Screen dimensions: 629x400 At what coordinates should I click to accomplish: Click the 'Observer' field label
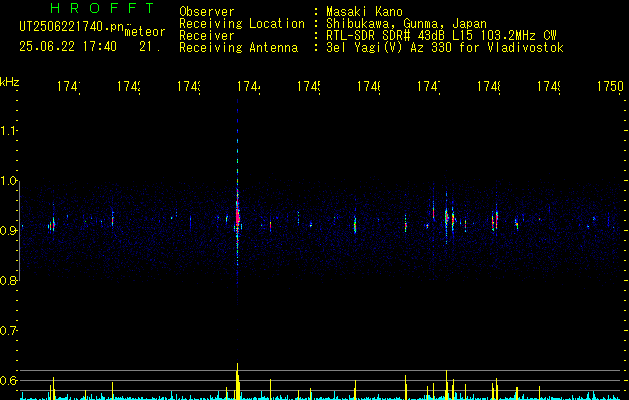coord(207,12)
